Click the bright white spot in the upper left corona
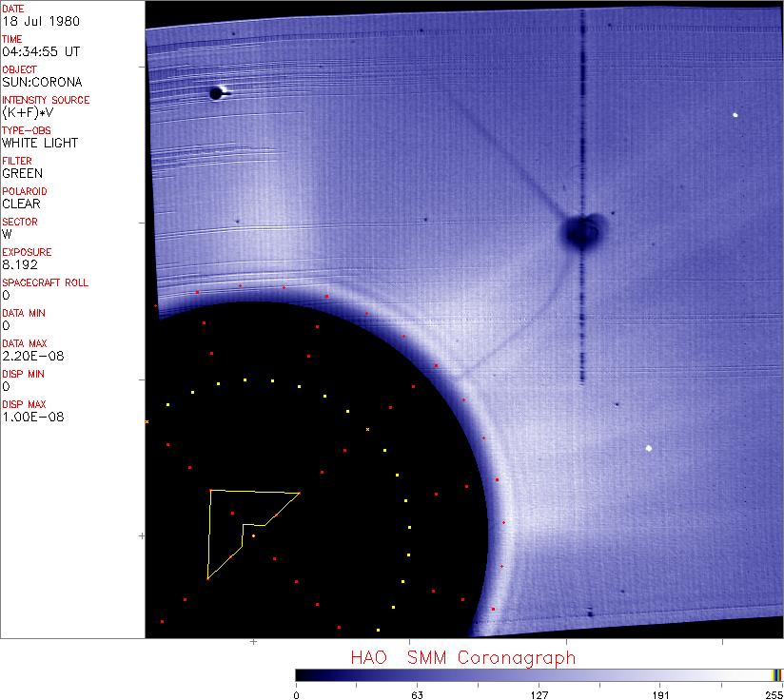 pyautogui.click(x=217, y=92)
